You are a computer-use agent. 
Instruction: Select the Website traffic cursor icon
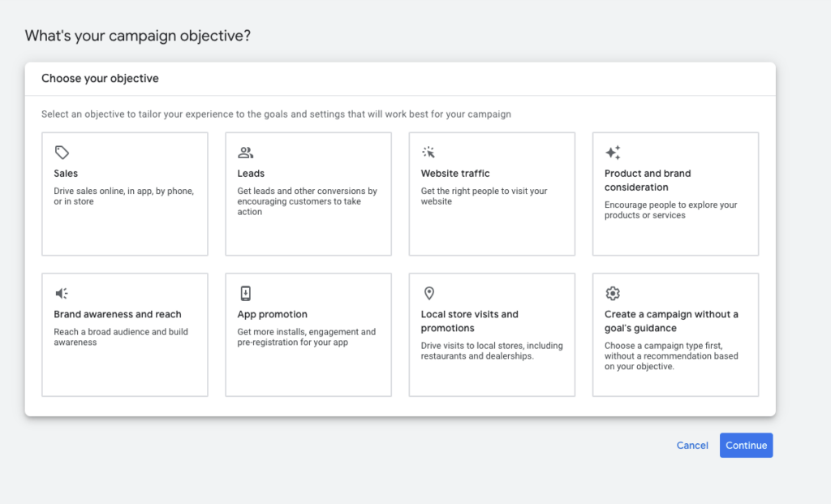click(429, 151)
